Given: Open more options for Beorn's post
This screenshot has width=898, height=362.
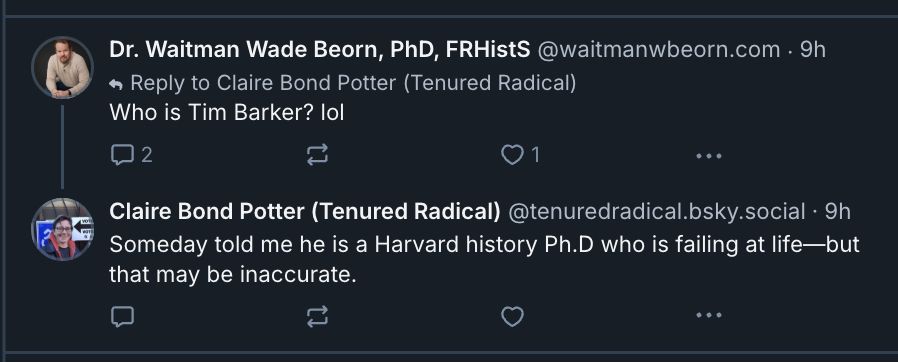Looking at the screenshot, I should pyautogui.click(x=708, y=155).
